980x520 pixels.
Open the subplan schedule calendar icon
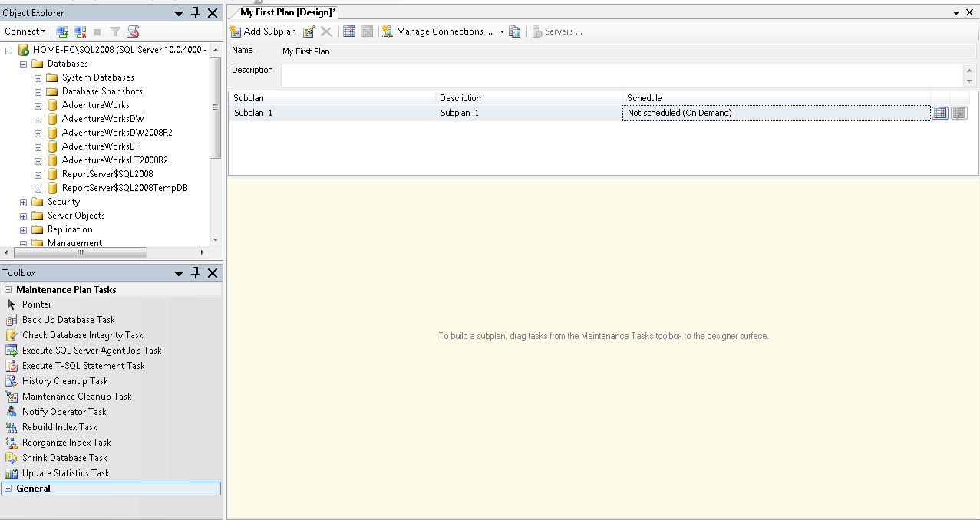click(x=940, y=113)
